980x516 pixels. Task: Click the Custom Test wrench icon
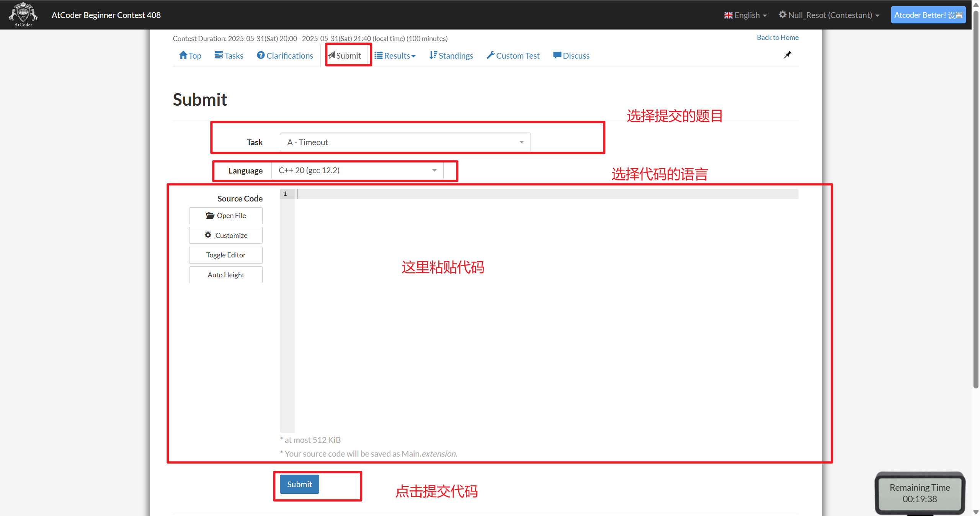click(x=490, y=55)
